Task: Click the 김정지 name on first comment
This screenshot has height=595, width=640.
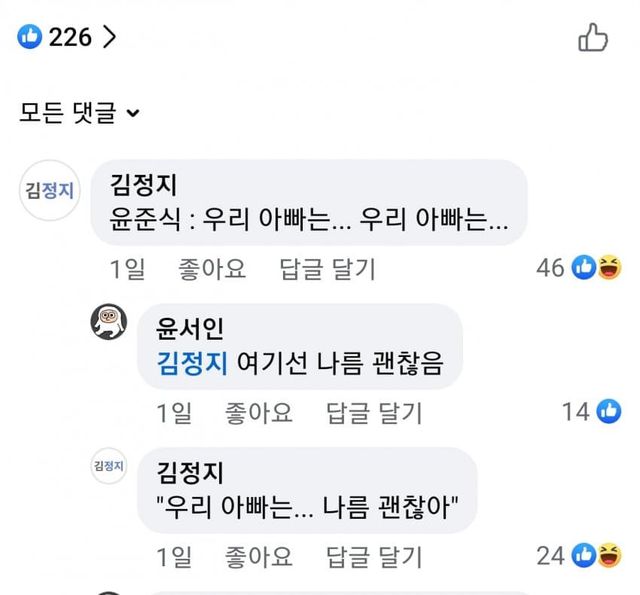Action: pos(143,183)
